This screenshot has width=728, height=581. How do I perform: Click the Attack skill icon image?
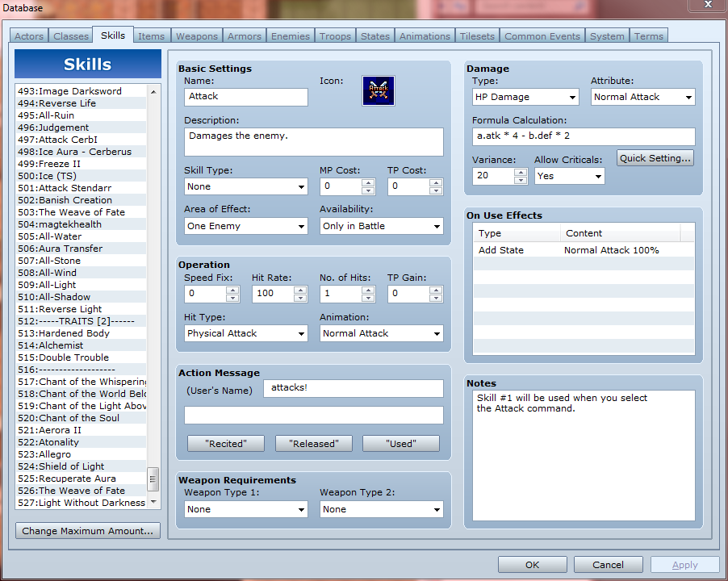click(x=378, y=91)
